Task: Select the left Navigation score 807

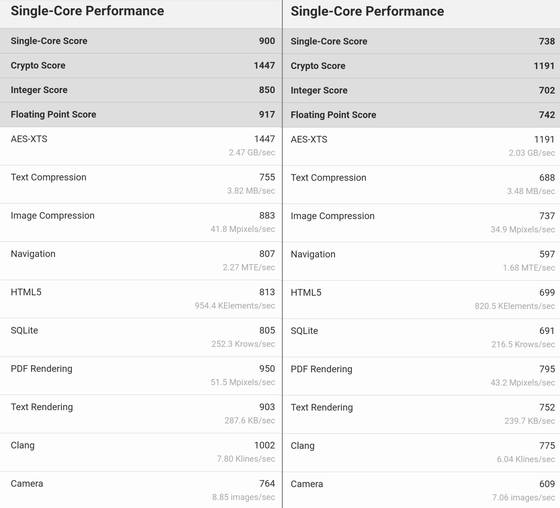Action: point(267,254)
